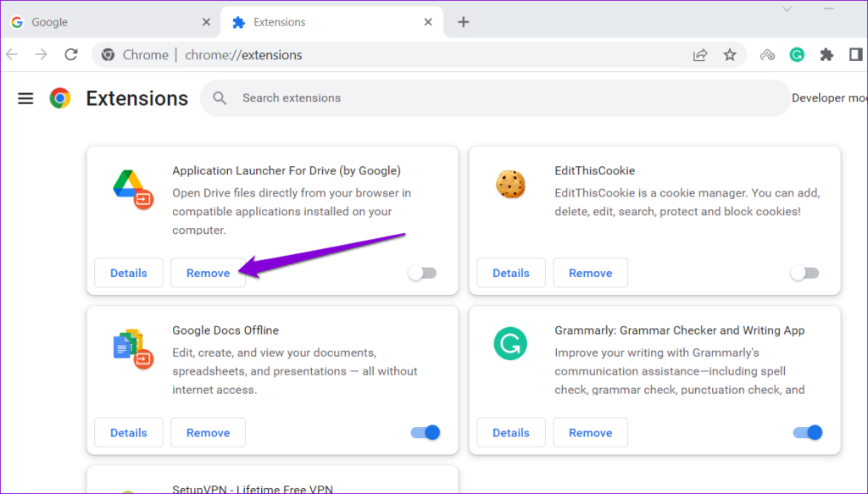Expand the tab search chevron

coord(787,9)
